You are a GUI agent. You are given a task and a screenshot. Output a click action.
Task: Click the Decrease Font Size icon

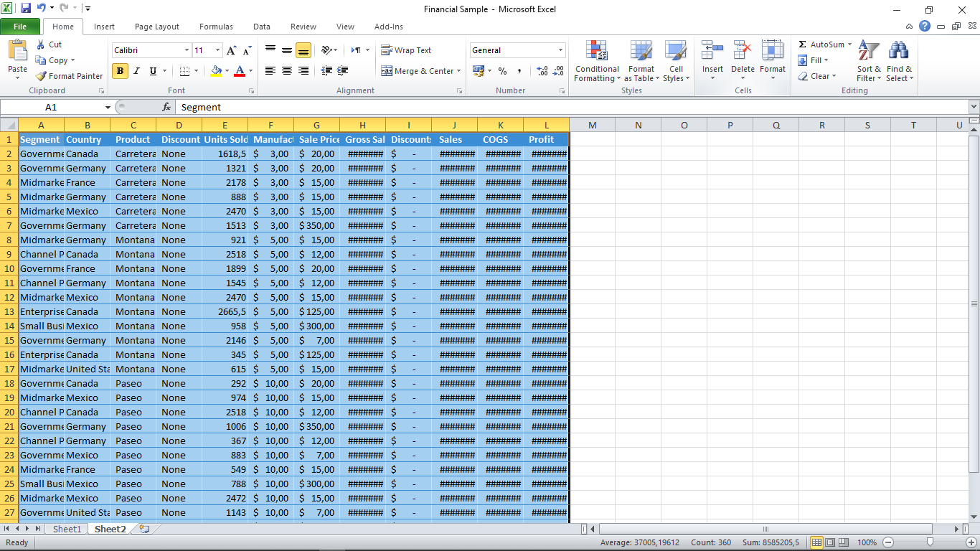pos(247,50)
